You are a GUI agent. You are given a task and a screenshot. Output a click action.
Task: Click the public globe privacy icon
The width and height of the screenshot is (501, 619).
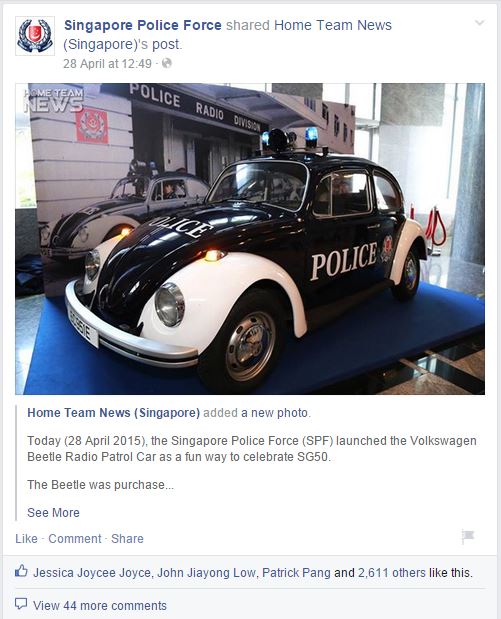[x=167, y=63]
